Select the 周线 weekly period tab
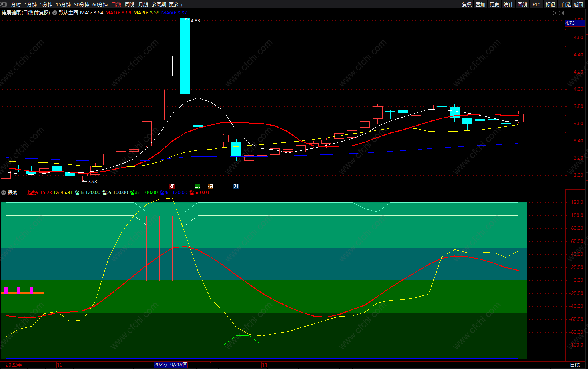Screen dimensions: 588x369 [130, 5]
